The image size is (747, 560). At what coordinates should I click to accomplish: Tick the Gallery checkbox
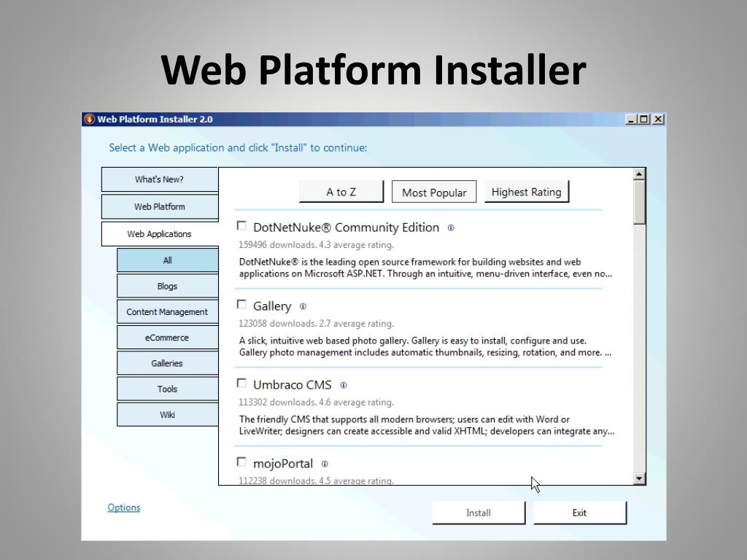coord(242,304)
